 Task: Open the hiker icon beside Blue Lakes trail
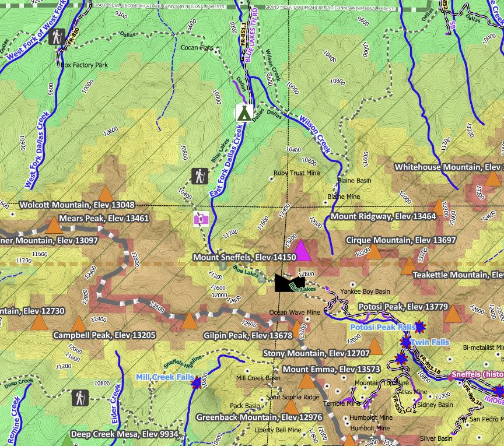click(x=199, y=176)
